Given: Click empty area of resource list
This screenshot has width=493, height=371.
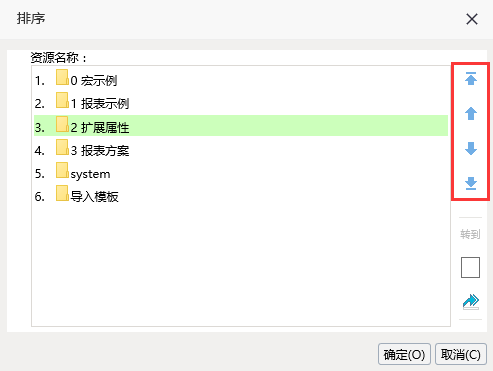Looking at the screenshot, I should (241, 267).
